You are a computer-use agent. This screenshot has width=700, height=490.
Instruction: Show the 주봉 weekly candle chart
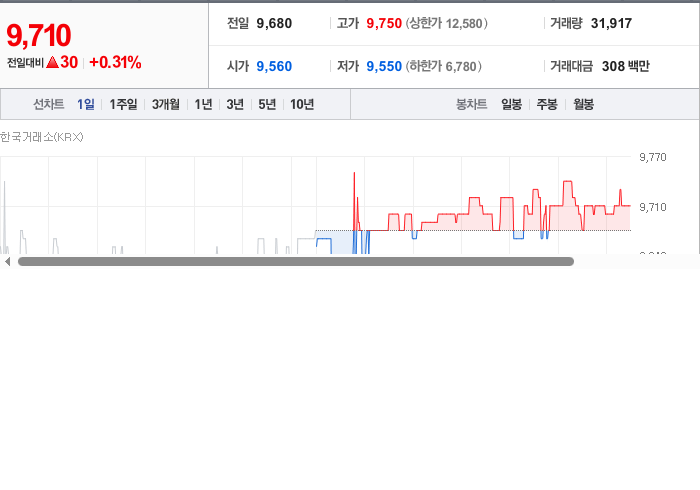(x=547, y=104)
